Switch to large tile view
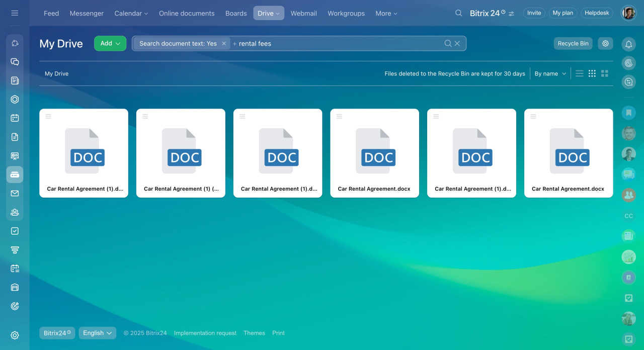Viewport: 644px width, 350px height. tap(605, 73)
